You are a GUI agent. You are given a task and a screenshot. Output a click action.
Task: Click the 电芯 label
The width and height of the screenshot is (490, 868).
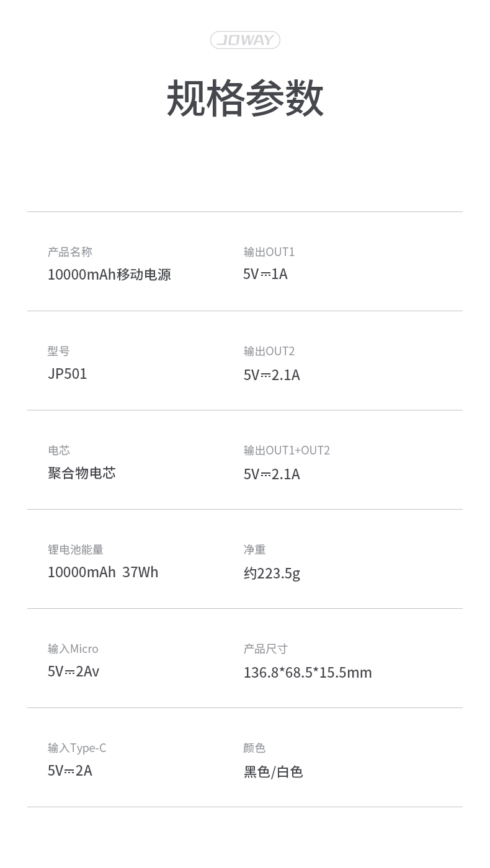pyautogui.click(x=58, y=450)
